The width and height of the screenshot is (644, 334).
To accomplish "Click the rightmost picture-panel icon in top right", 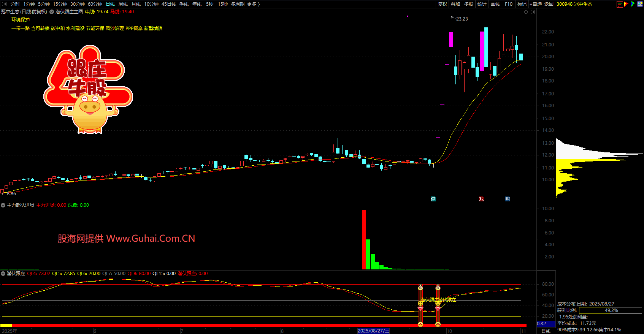I will pos(639,4).
